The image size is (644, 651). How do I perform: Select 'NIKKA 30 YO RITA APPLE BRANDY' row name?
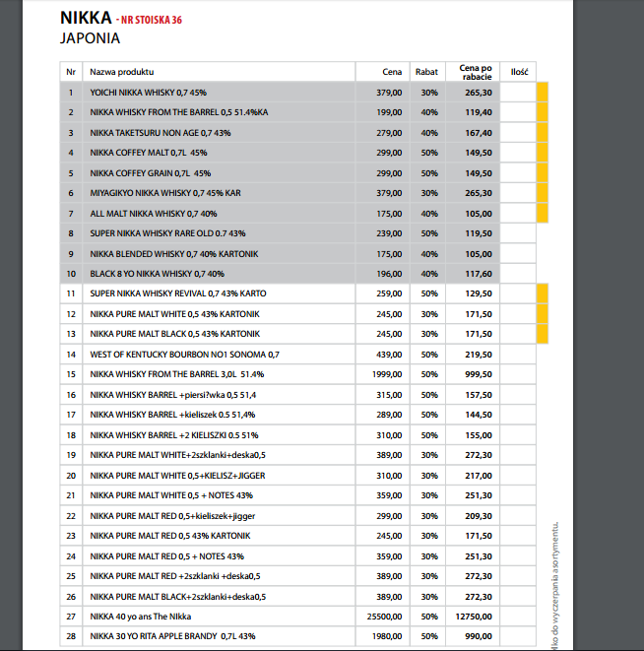(x=171, y=636)
